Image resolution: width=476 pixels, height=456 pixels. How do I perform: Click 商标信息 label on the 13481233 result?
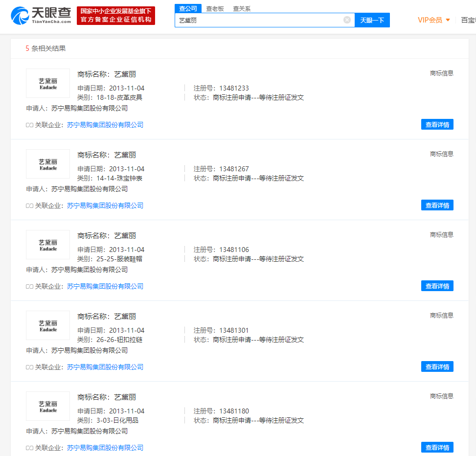(441, 73)
